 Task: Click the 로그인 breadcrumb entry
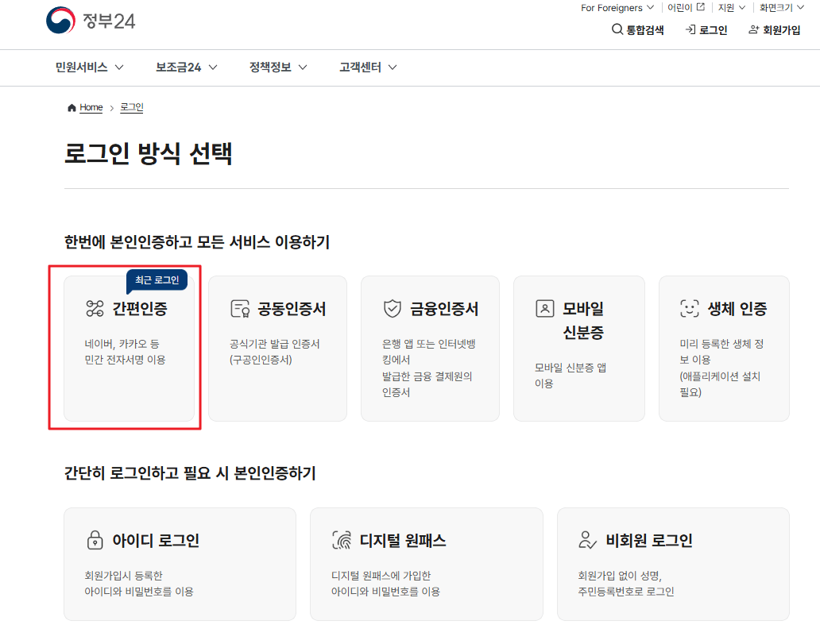pyautogui.click(x=131, y=107)
